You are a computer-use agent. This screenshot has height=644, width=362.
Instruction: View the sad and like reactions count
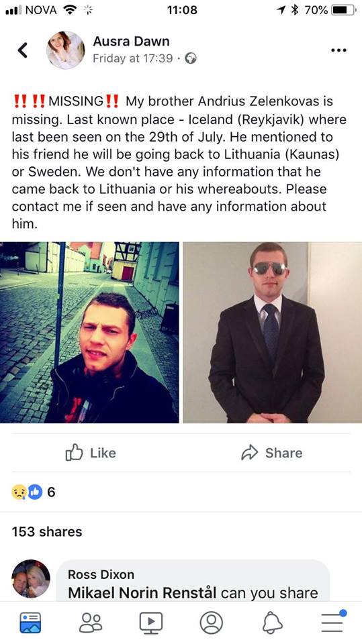tap(34, 492)
